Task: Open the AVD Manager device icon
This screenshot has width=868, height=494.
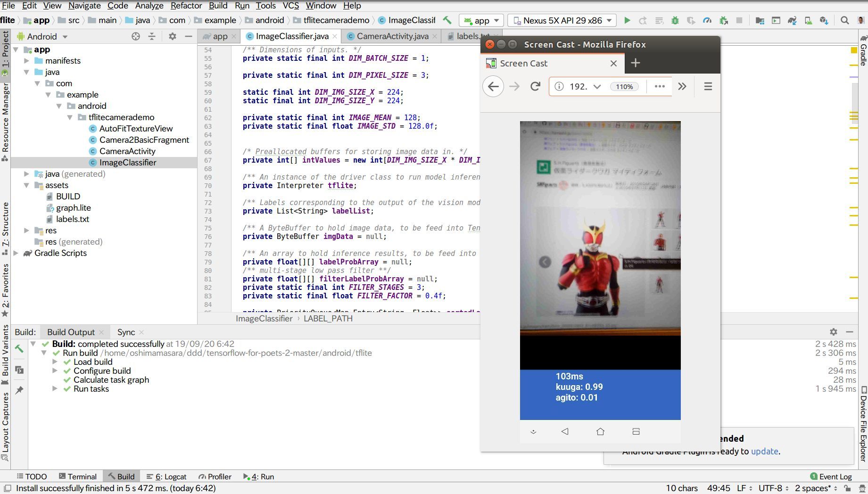Action: point(808,20)
